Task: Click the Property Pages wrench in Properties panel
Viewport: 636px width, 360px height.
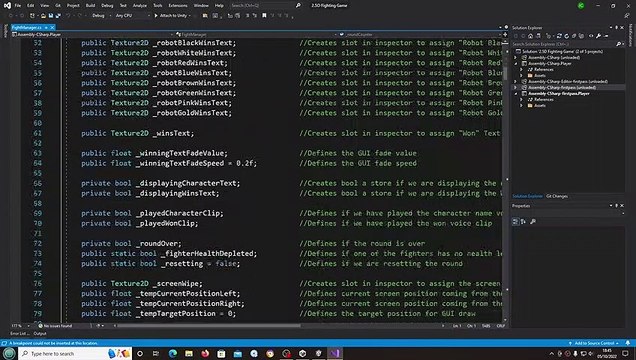Action: click(x=533, y=221)
